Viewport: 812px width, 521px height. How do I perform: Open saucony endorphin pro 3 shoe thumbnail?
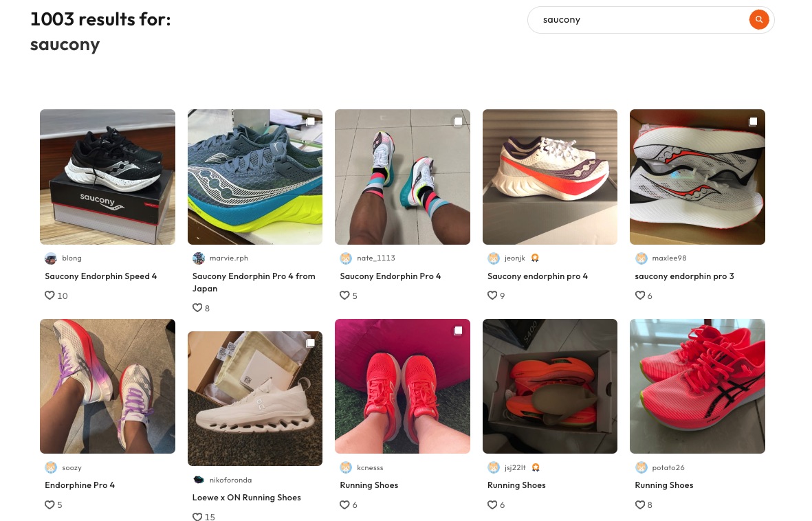(697, 177)
